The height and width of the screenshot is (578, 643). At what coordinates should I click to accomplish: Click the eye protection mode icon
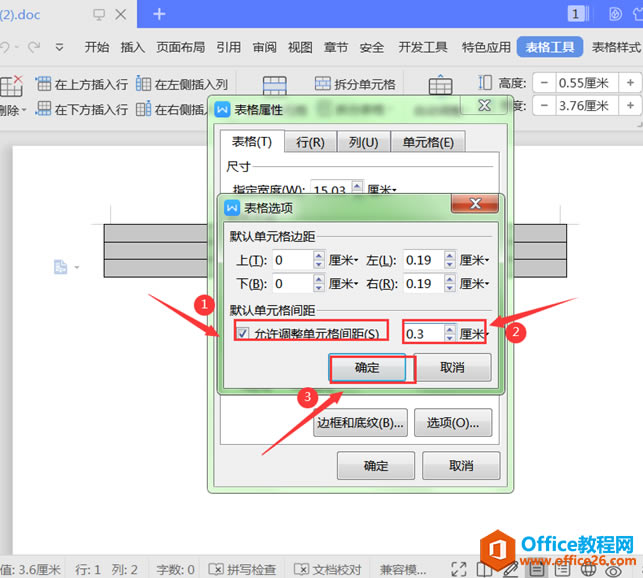tap(613, 570)
